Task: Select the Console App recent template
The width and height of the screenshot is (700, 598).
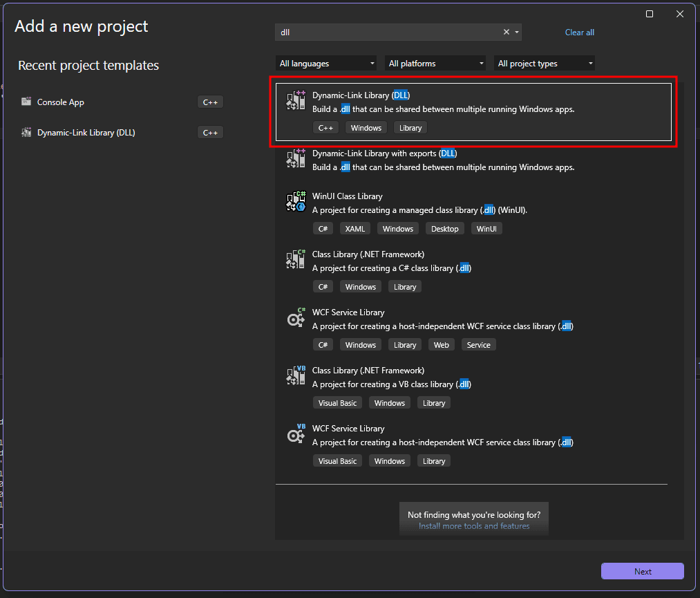Action: coord(61,102)
